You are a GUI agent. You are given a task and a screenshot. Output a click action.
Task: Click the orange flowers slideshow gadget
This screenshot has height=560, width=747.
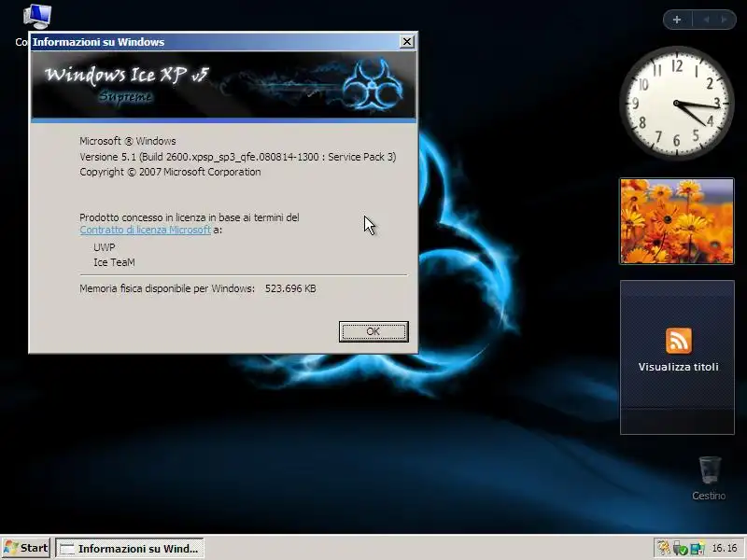[x=677, y=221]
